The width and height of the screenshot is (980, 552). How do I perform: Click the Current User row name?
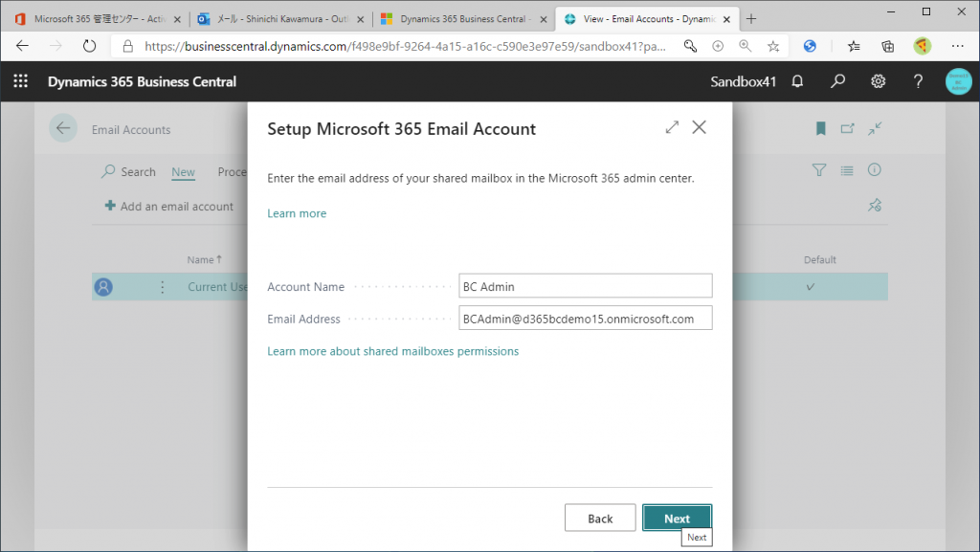217,287
